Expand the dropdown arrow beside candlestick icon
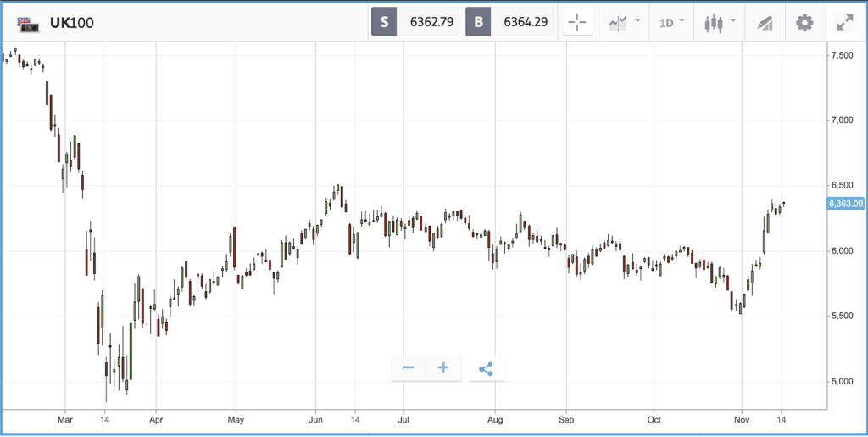 733,21
